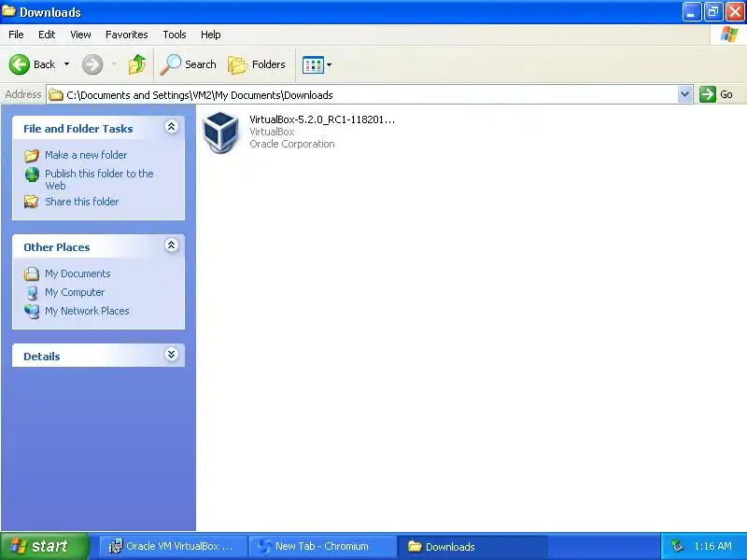The width and height of the screenshot is (747, 560).
Task: Expand the Address bar dropdown list
Action: coord(685,94)
